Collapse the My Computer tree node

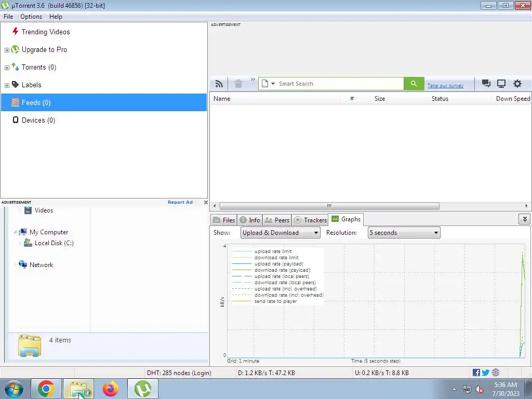click(15, 232)
